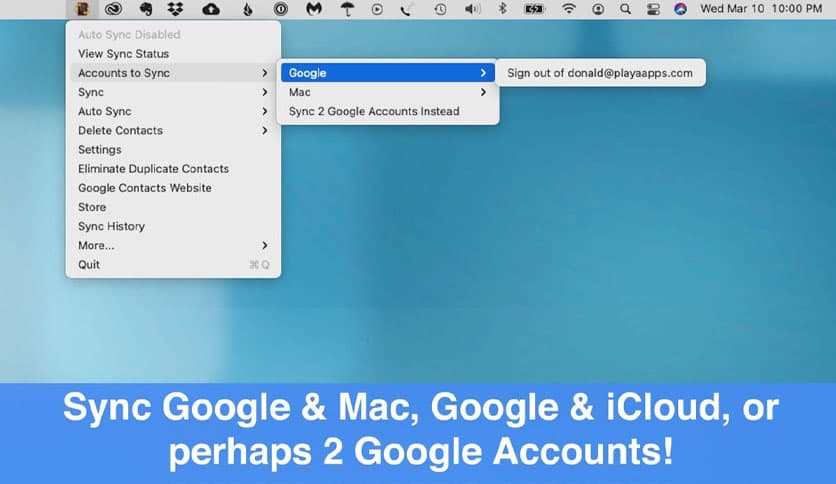Open Google Contacts Website item

pyautogui.click(x=173, y=188)
